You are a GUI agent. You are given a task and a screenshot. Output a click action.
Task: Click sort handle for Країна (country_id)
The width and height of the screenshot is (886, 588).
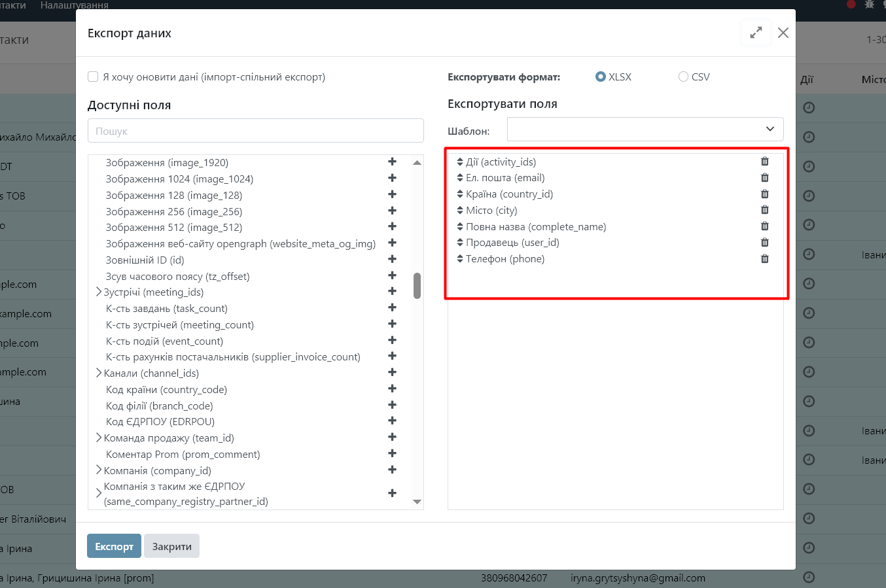[x=460, y=194]
